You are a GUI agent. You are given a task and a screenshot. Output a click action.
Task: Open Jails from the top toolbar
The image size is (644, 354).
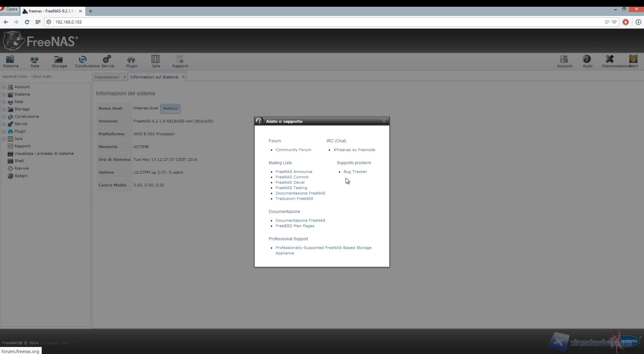point(156,62)
